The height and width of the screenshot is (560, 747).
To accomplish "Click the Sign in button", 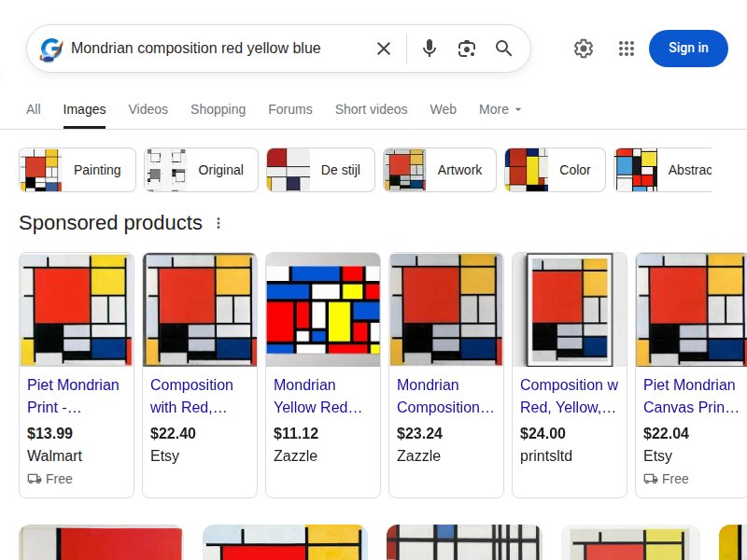I will coord(688,49).
